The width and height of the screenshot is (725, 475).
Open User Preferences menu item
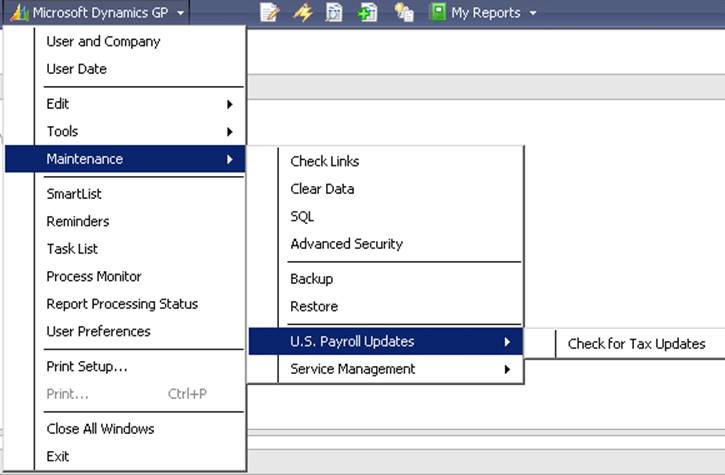(x=125, y=331)
